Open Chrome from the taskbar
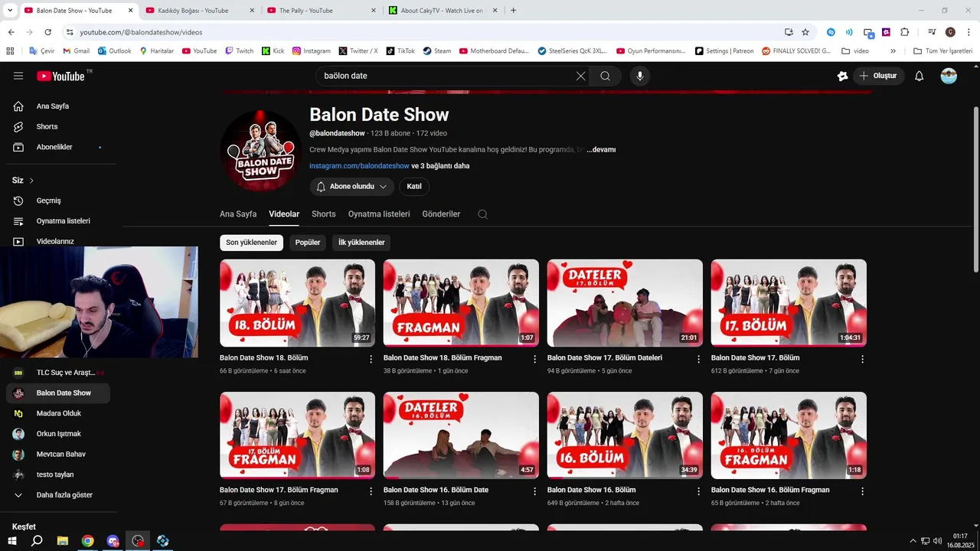 click(88, 540)
